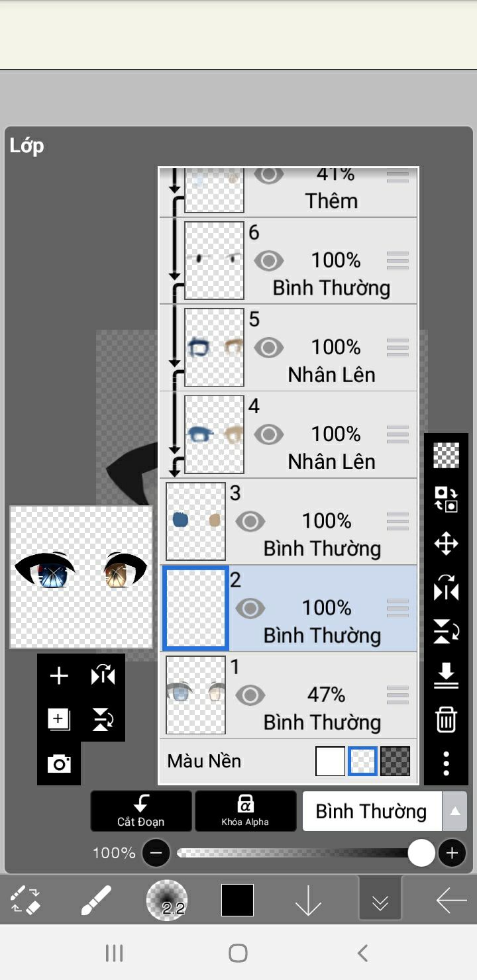This screenshot has height=980, width=477.
Task: Choose the white Màu Nền background swatch
Action: [330, 761]
